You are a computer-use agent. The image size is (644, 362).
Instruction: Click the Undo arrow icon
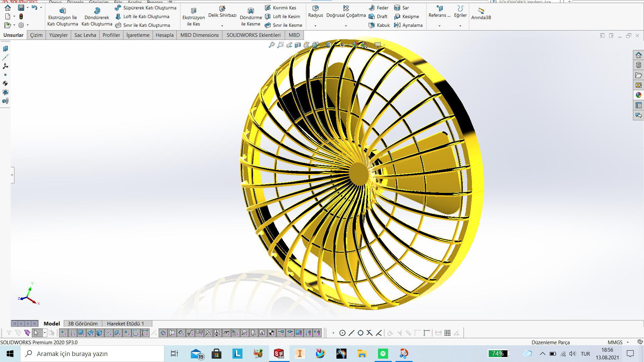pos(34,7)
